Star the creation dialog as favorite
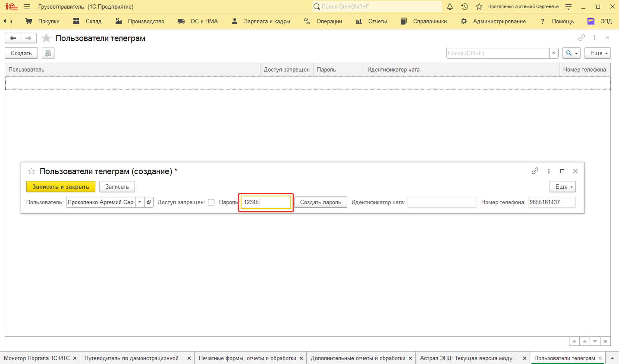Image resolution: width=619 pixels, height=364 pixels. click(x=31, y=171)
